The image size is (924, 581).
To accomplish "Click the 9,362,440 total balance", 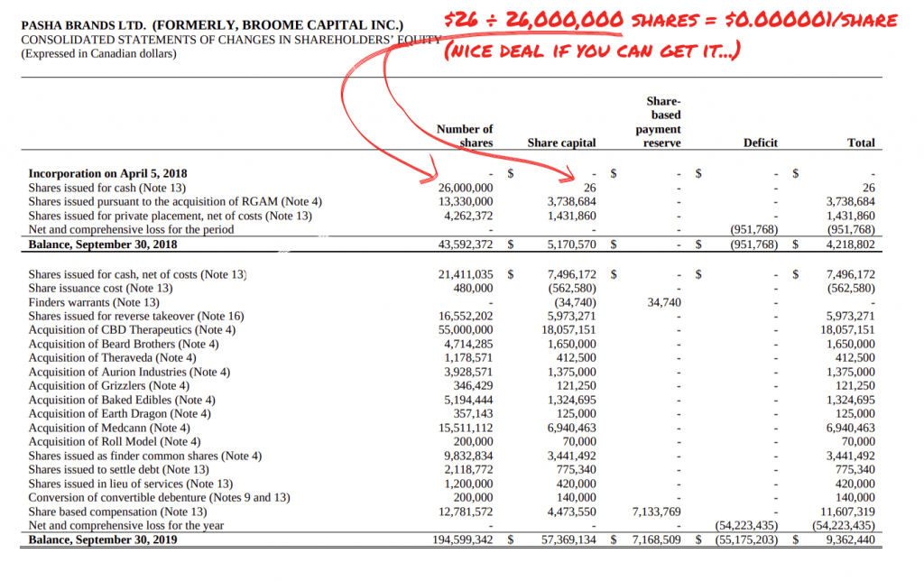I will click(850, 539).
